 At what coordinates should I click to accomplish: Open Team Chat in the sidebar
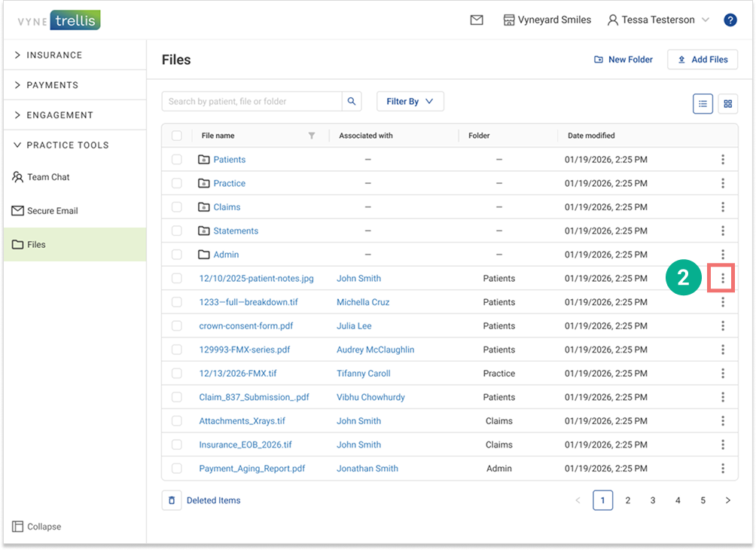click(48, 177)
